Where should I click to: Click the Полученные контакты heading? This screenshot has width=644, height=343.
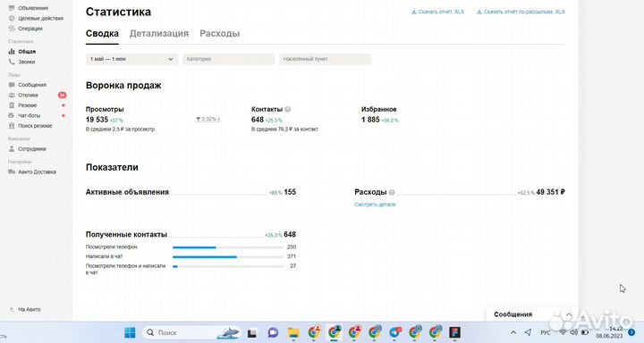tap(126, 235)
